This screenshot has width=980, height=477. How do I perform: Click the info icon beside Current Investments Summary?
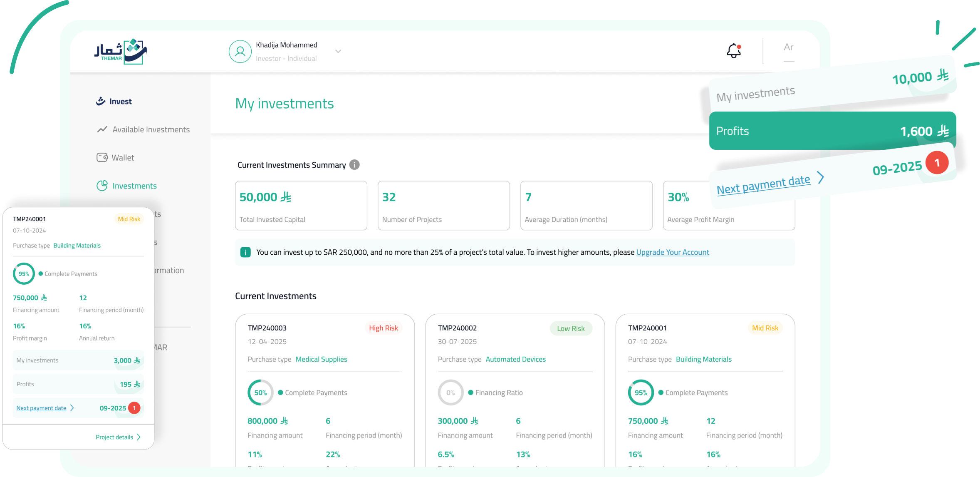[x=354, y=165]
